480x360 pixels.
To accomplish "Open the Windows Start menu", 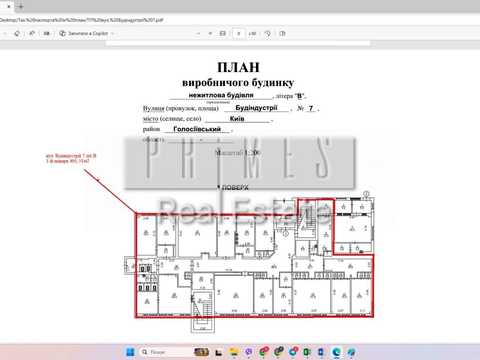I will (x=130, y=352).
